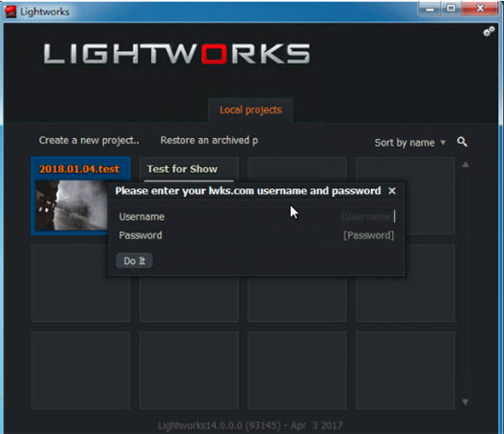504x434 pixels.
Task: Click the Lightworks app icon in title bar
Action: point(11,12)
